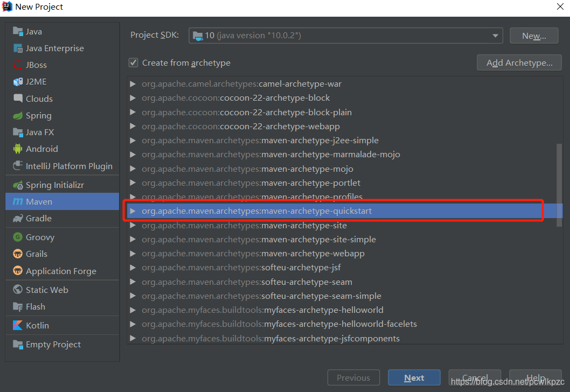The width and height of the screenshot is (570, 392).
Task: Click the Static Web globe icon
Action: click(18, 290)
